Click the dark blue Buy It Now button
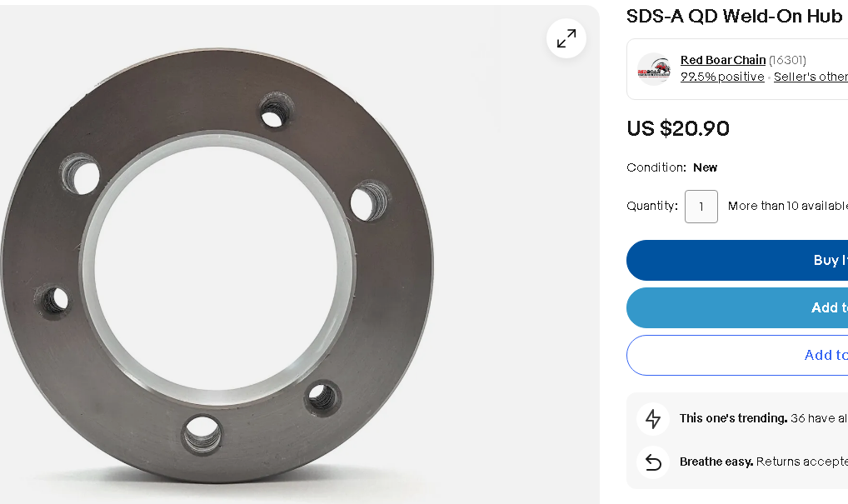Viewport: 848px width, 504px height. point(737,260)
